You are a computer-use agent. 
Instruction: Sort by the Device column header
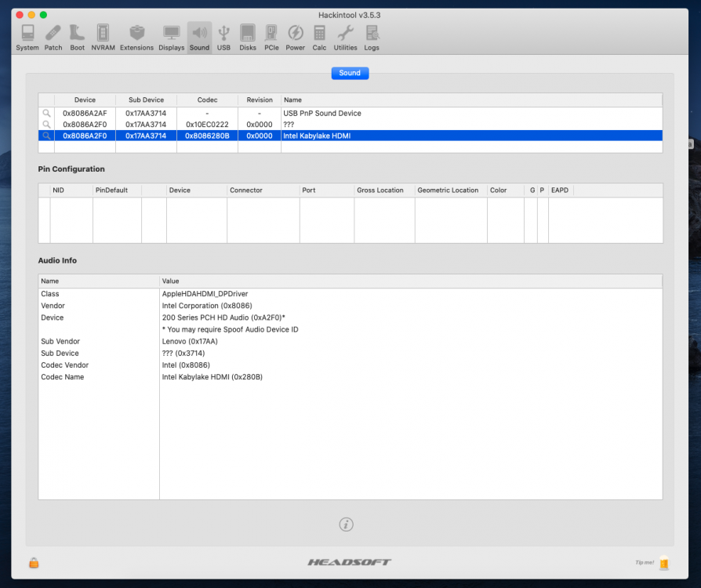tap(85, 100)
